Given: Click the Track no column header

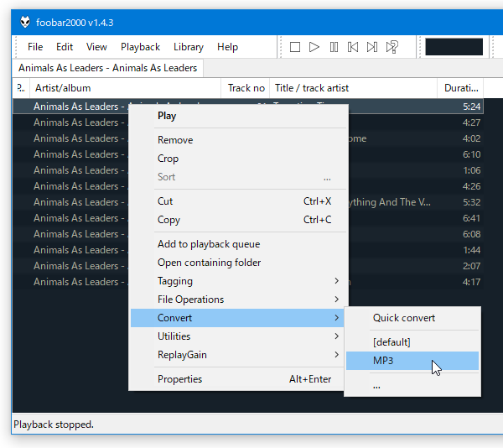Looking at the screenshot, I should coord(246,88).
